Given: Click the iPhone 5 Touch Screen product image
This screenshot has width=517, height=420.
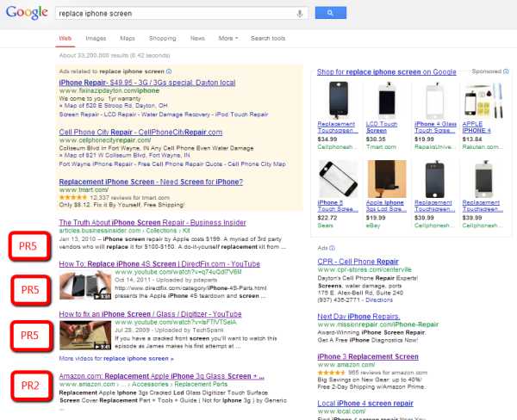Looking at the screenshot, I should coord(339,179).
